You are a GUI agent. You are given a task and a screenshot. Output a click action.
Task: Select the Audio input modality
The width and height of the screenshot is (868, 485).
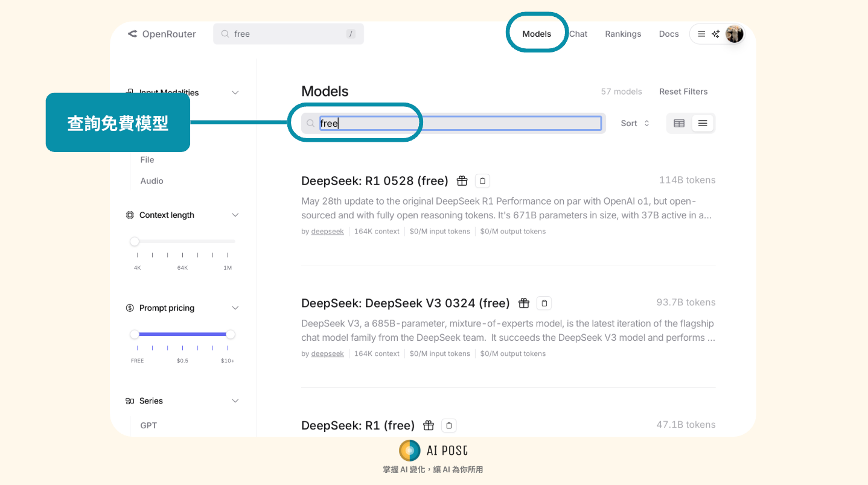[x=152, y=181]
